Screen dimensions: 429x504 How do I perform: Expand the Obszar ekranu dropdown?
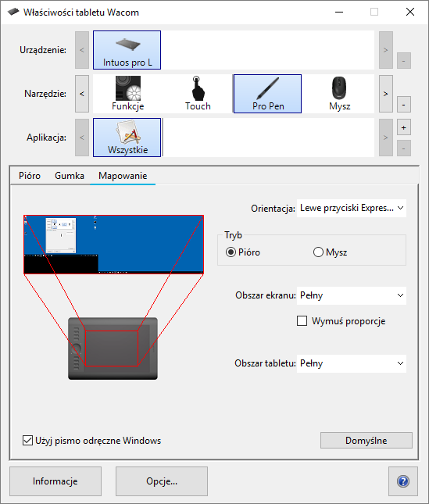[x=352, y=295]
